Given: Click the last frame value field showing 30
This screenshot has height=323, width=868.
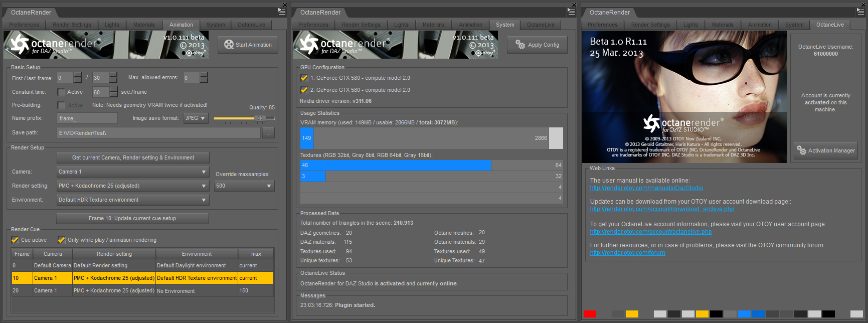Looking at the screenshot, I should point(101,78).
